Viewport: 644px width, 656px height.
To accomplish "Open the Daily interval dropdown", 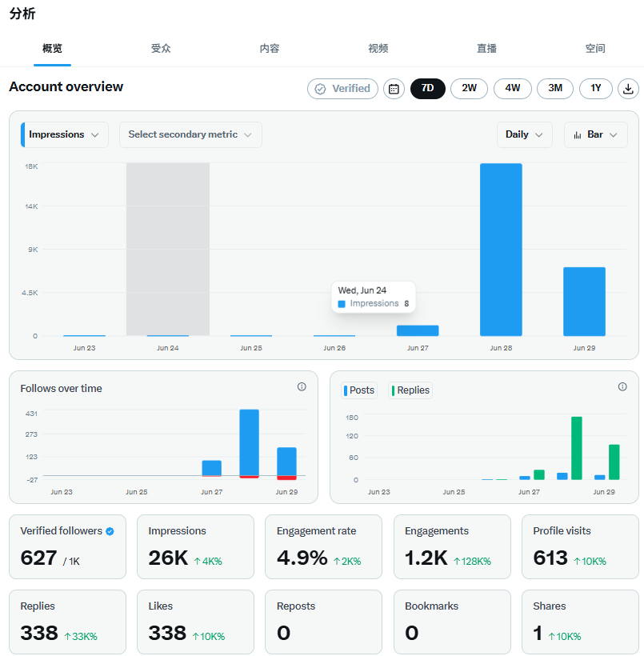I will 524,134.
